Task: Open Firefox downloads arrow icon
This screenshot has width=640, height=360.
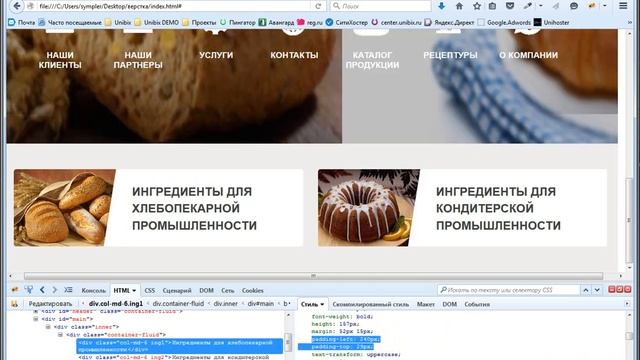Action: point(441,6)
